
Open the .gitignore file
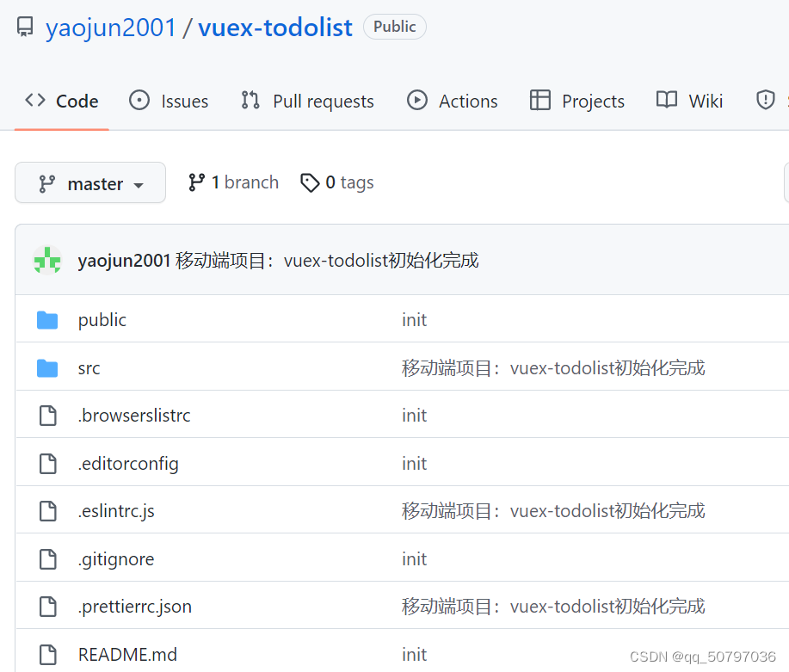click(x=116, y=559)
